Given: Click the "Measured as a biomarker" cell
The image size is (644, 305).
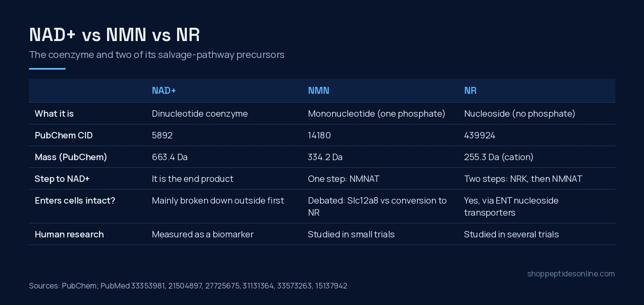Looking at the screenshot, I should [x=202, y=235].
